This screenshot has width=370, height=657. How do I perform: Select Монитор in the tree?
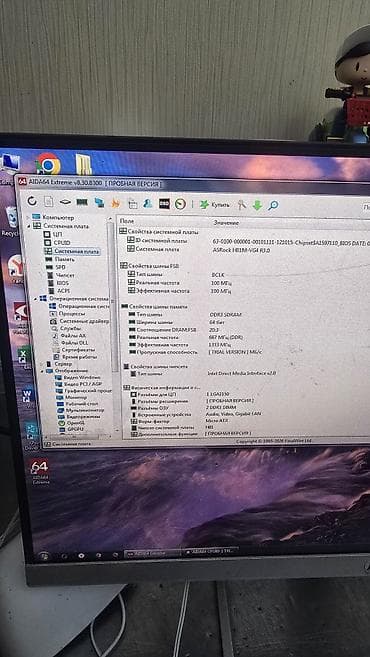pos(72,397)
